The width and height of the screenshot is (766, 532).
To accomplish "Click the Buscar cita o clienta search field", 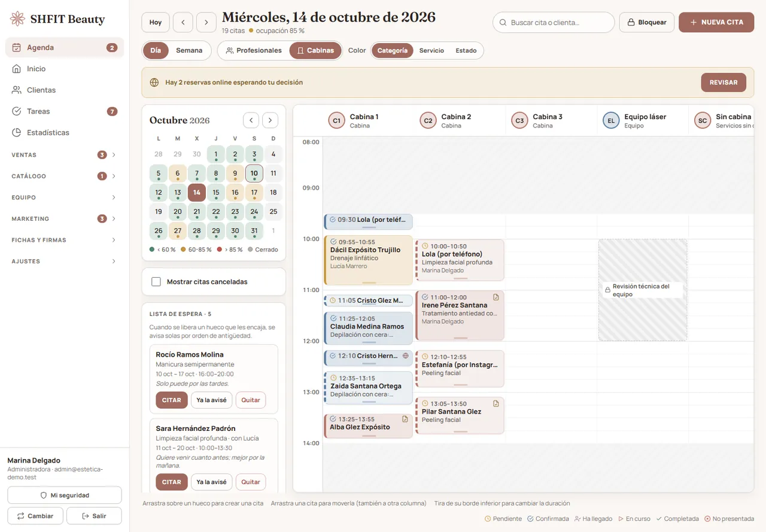I will click(554, 23).
